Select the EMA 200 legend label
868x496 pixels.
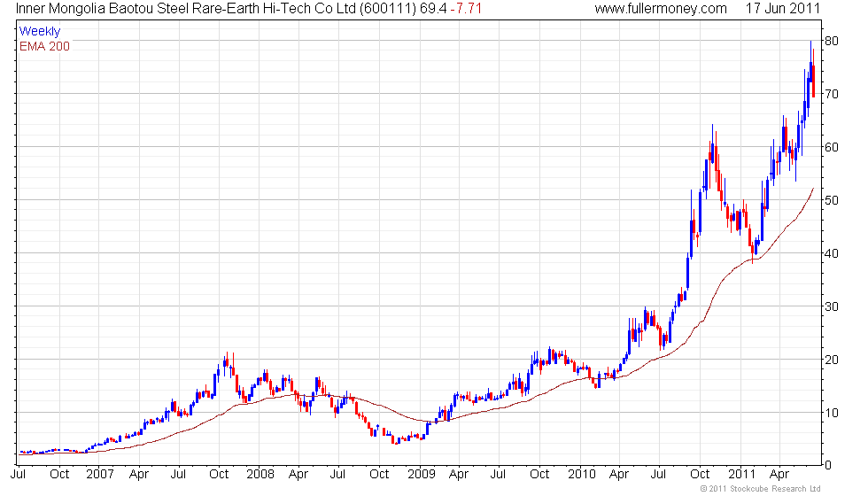point(44,46)
